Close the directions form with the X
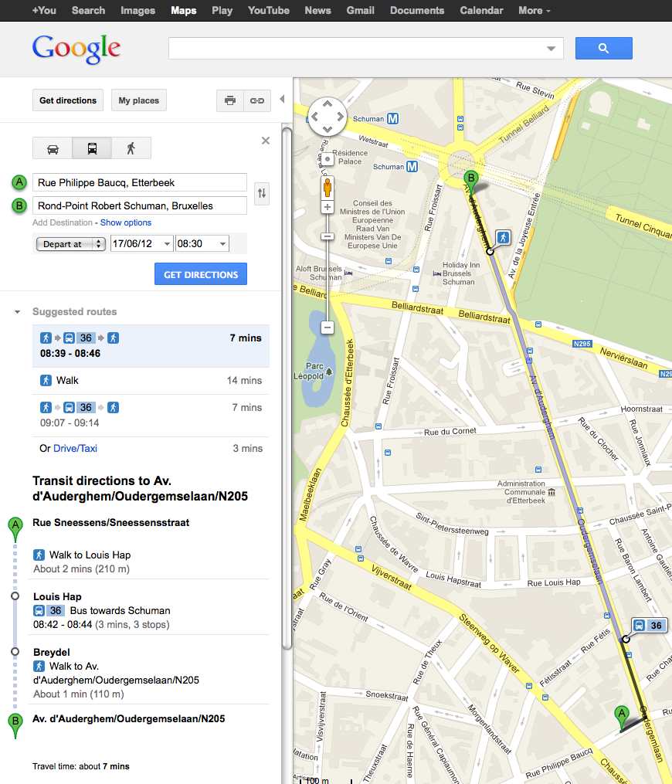This screenshot has width=672, height=784. [266, 141]
